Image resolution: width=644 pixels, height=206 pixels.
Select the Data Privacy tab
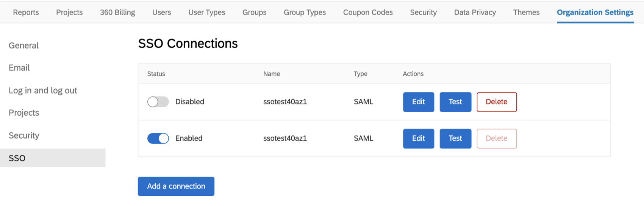[x=475, y=12]
